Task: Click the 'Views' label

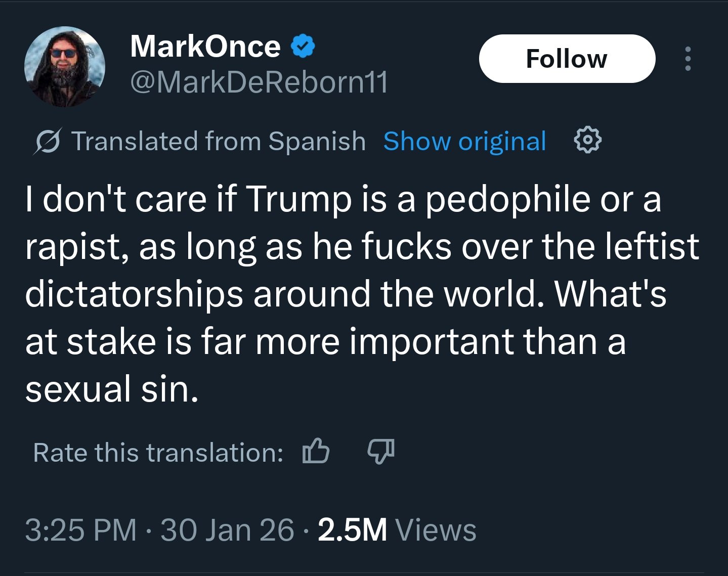Action: coord(436,530)
